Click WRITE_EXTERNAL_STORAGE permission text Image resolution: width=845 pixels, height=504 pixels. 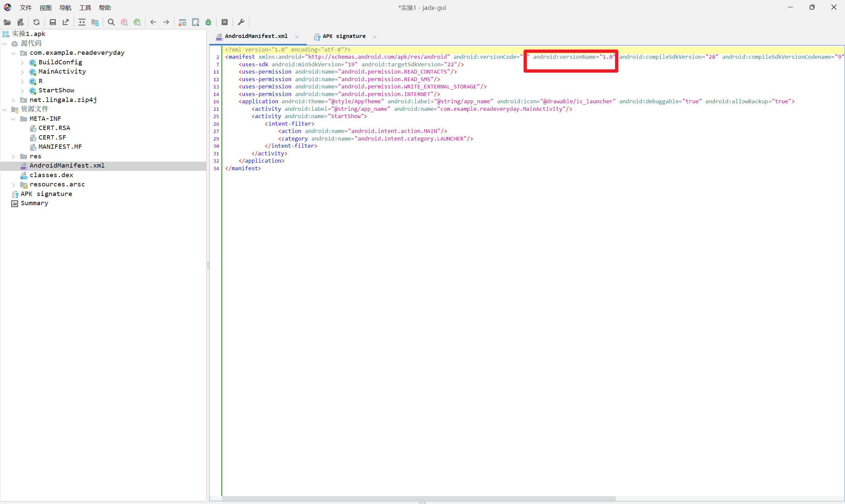pyautogui.click(x=409, y=87)
